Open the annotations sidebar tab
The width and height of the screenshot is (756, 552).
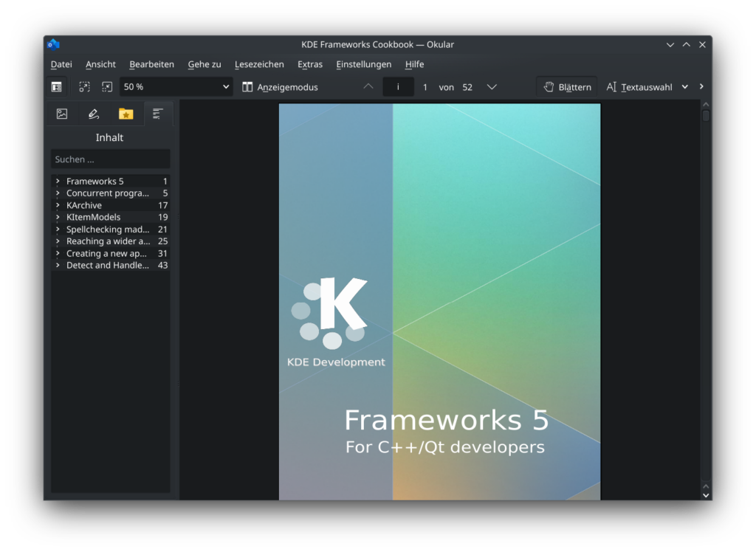[94, 114]
